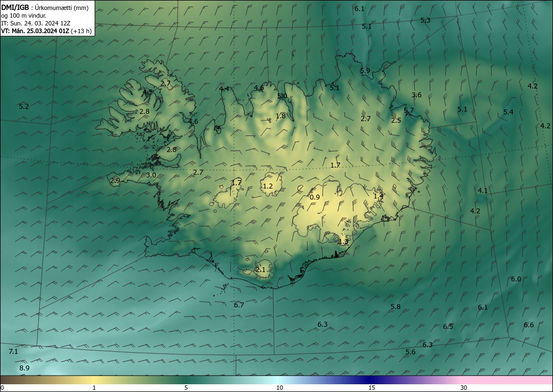Viewport: 553px width, 392px height.
Task: Select the 6.6 value near the right edge
Action: click(529, 325)
